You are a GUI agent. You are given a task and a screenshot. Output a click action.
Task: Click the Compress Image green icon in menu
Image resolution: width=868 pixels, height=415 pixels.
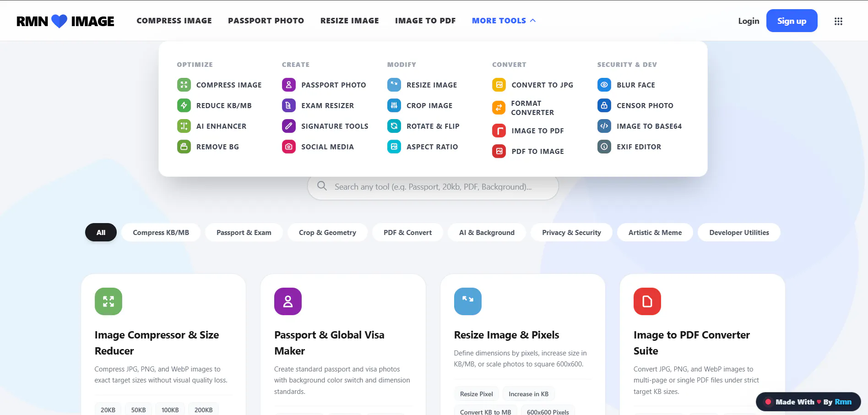(184, 85)
